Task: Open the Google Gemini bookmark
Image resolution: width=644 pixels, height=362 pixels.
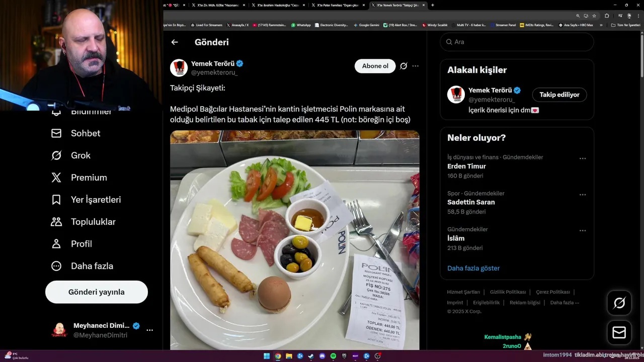Action: pyautogui.click(x=366, y=25)
